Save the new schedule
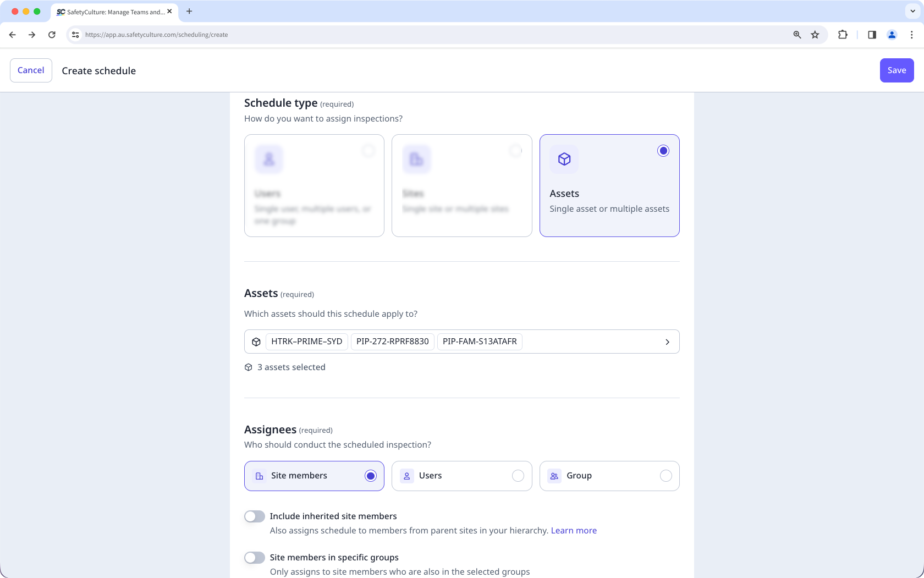The image size is (924, 578). 897,70
